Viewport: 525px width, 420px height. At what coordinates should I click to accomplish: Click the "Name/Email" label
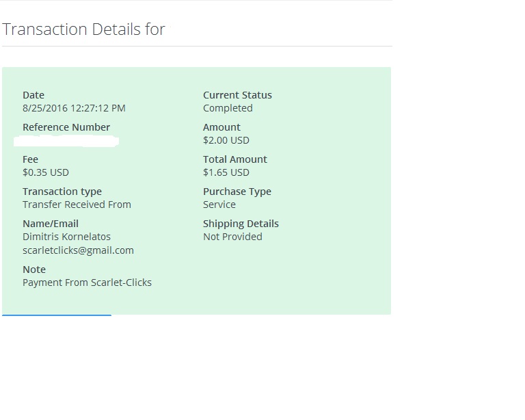51,224
